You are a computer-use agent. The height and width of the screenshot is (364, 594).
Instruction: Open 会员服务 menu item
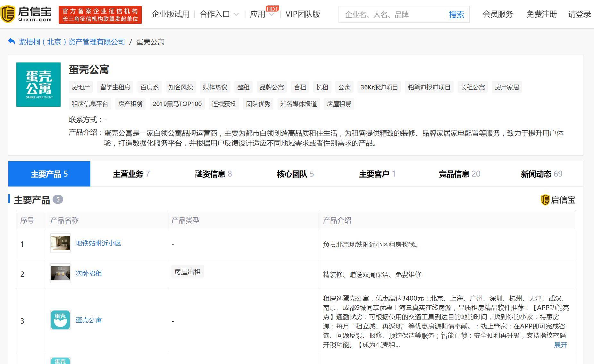(x=498, y=14)
